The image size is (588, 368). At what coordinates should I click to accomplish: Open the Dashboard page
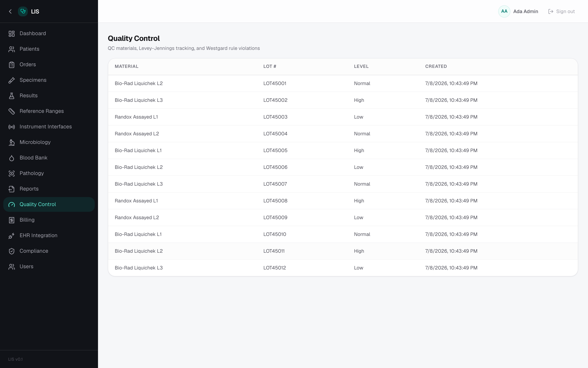click(49, 34)
